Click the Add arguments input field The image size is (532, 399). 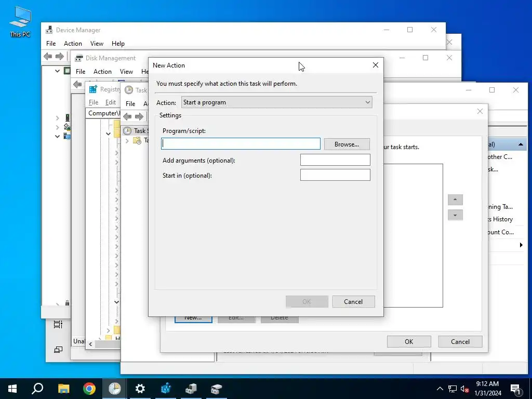(335, 160)
